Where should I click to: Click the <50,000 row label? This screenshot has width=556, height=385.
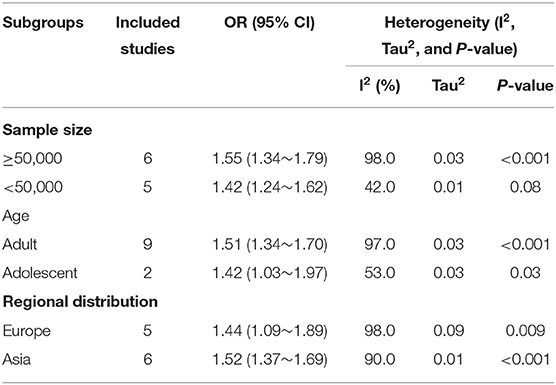click(x=32, y=187)
